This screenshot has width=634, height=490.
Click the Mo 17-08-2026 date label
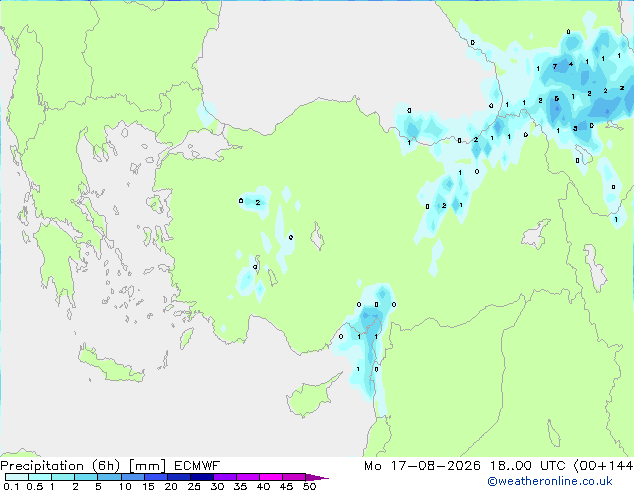(422, 466)
